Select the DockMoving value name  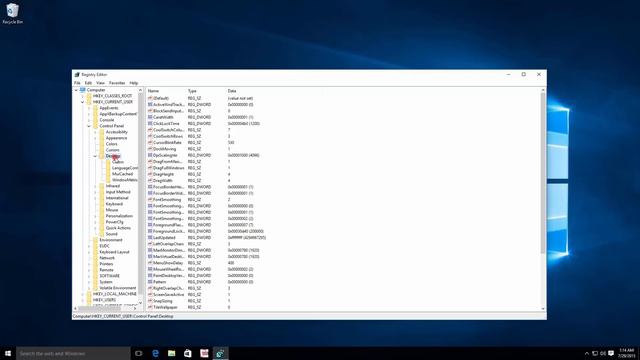coord(164,149)
